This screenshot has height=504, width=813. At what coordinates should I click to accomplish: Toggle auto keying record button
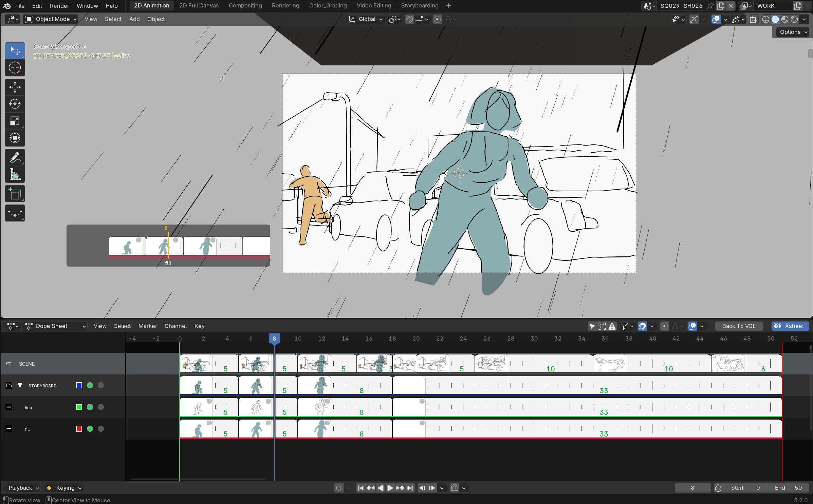[338, 488]
